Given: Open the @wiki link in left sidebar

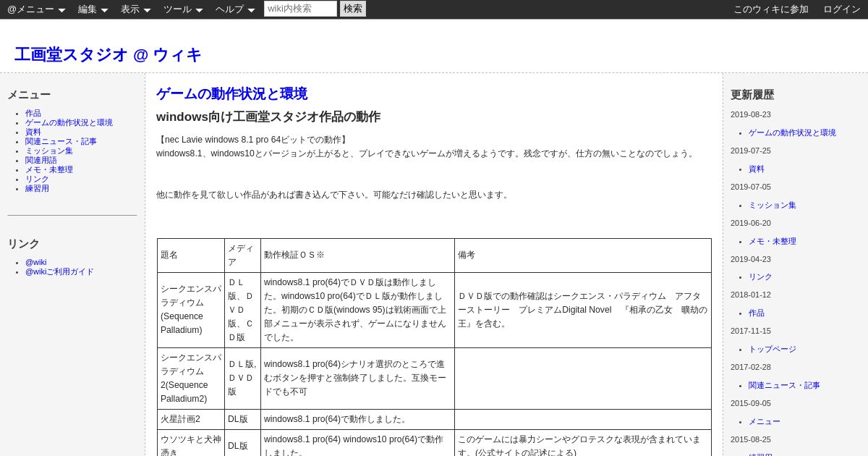Looking at the screenshot, I should (x=36, y=263).
